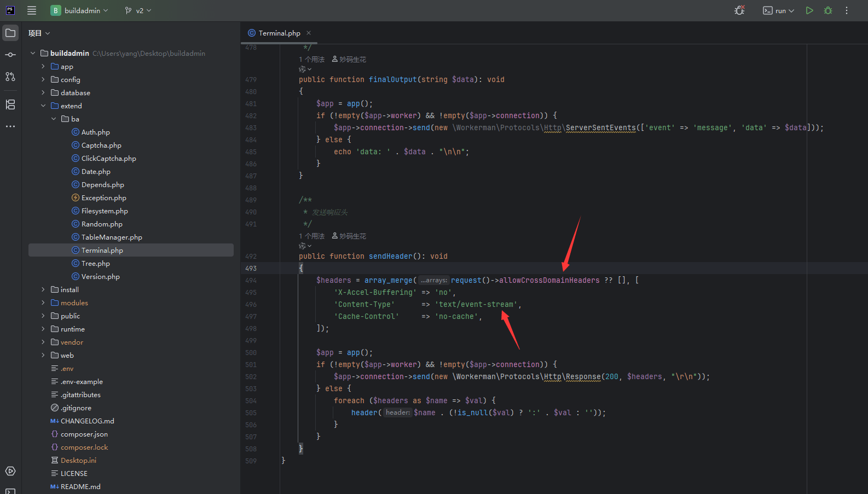Expand the app folder
Viewport: 868px width, 494px height.
43,66
